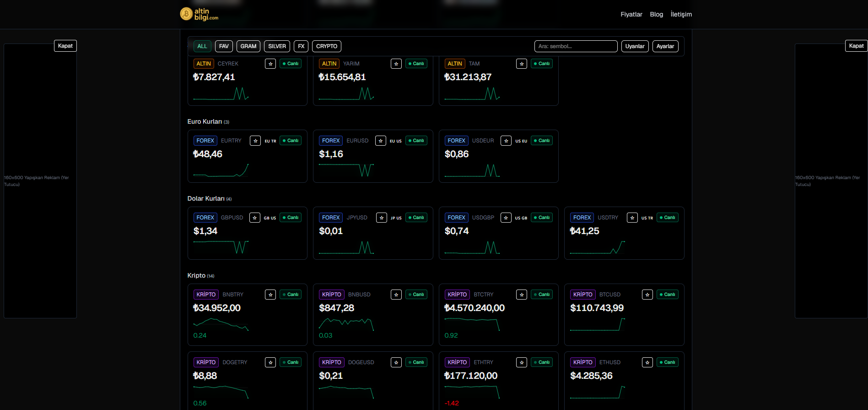Select the GRAM filter tab

248,46
